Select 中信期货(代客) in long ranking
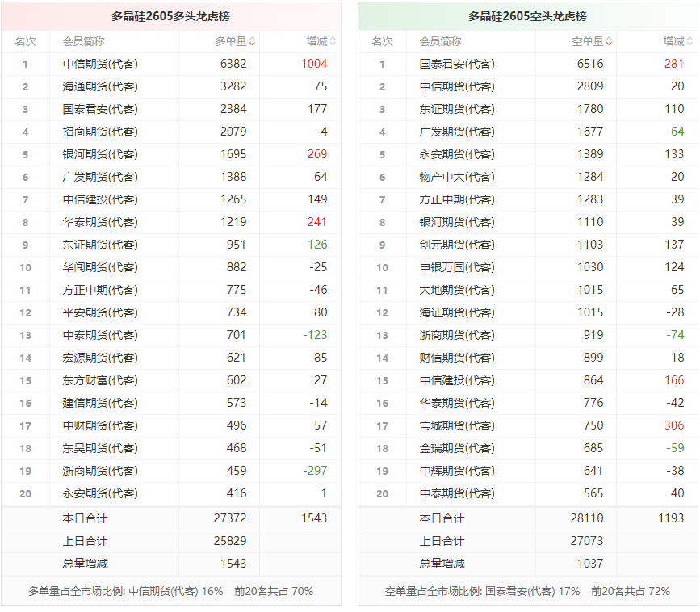Screen dimensions: 700x612 100,64
